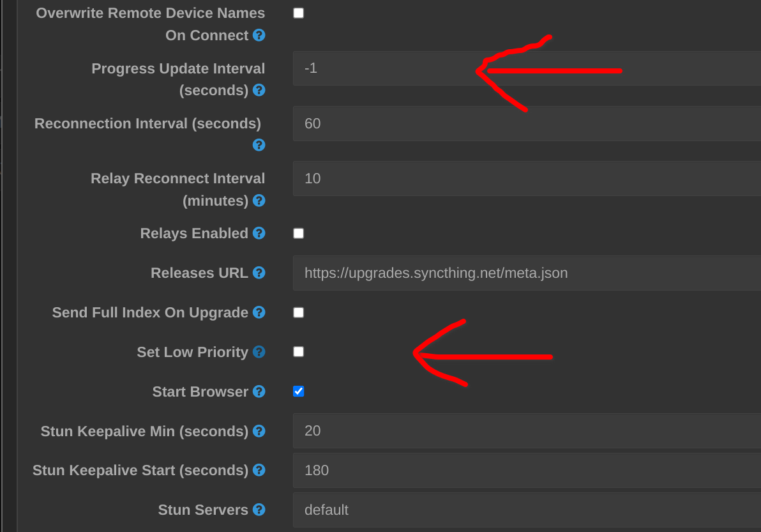Check Send Full Index On Upgrade

coord(298,312)
